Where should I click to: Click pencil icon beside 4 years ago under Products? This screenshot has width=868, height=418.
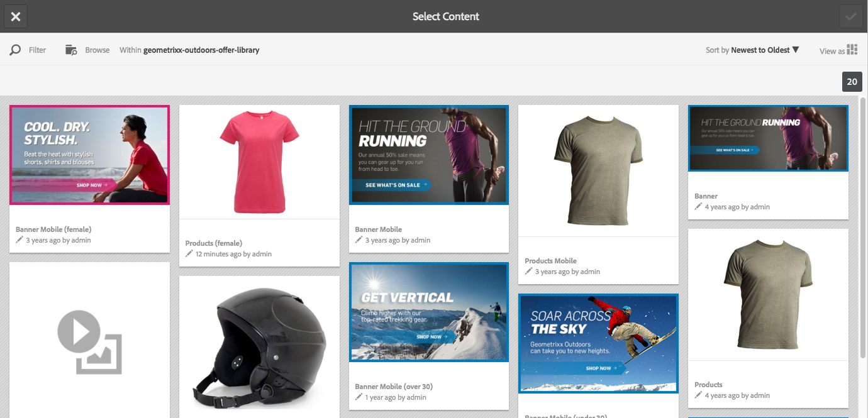point(698,395)
